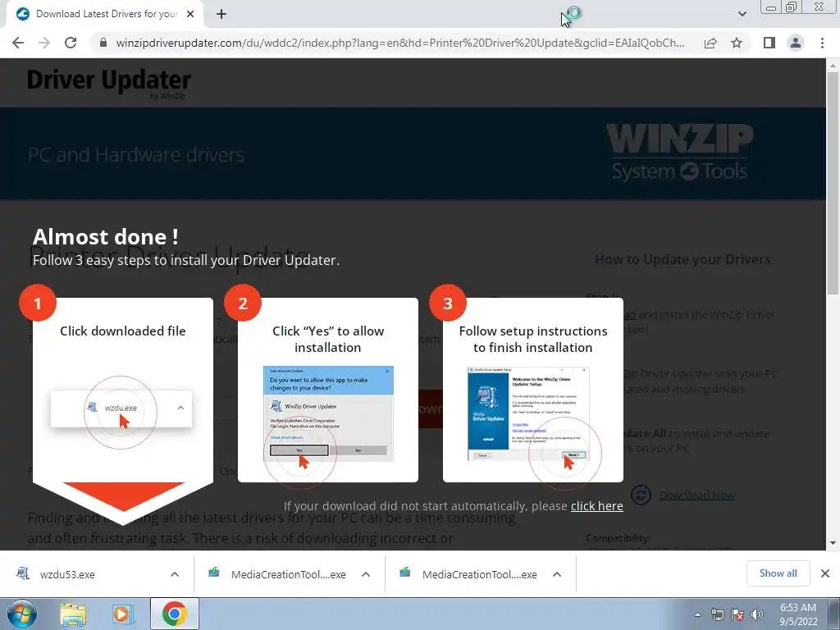This screenshot has height=630, width=840.
Task: Click the UAC dialog illustration in step 2
Action: pos(328,413)
